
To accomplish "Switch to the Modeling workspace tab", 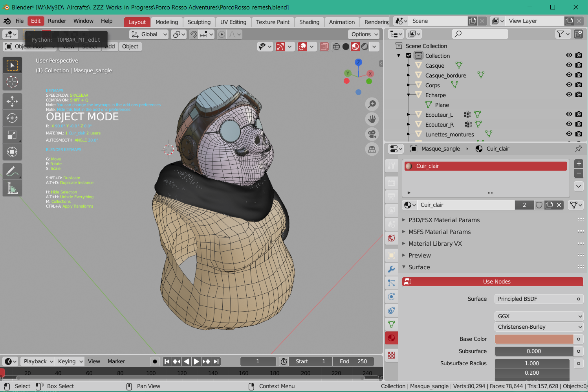I will 167,22.
